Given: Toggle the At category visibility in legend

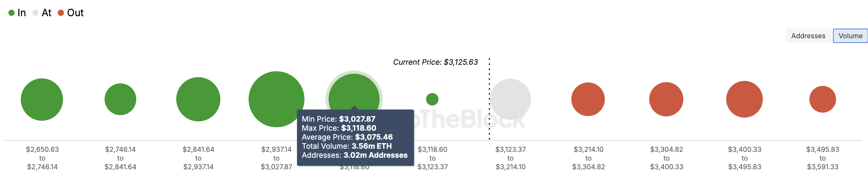Looking at the screenshot, I should pos(42,13).
